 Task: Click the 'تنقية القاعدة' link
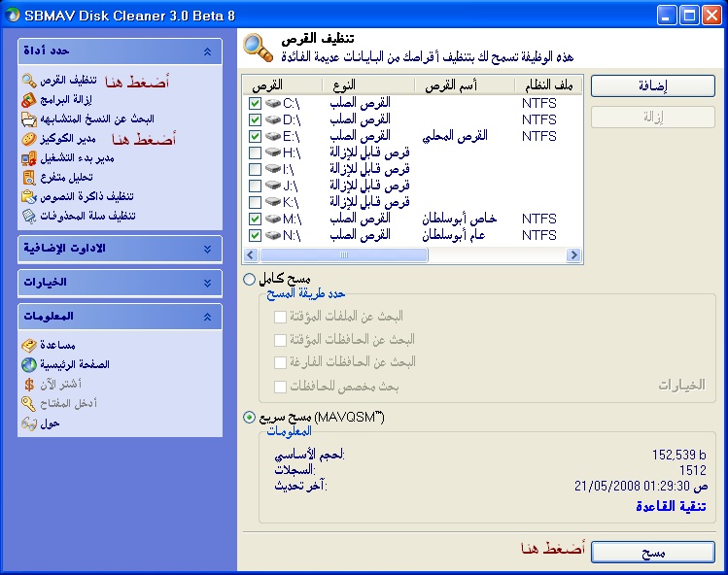coord(671,506)
